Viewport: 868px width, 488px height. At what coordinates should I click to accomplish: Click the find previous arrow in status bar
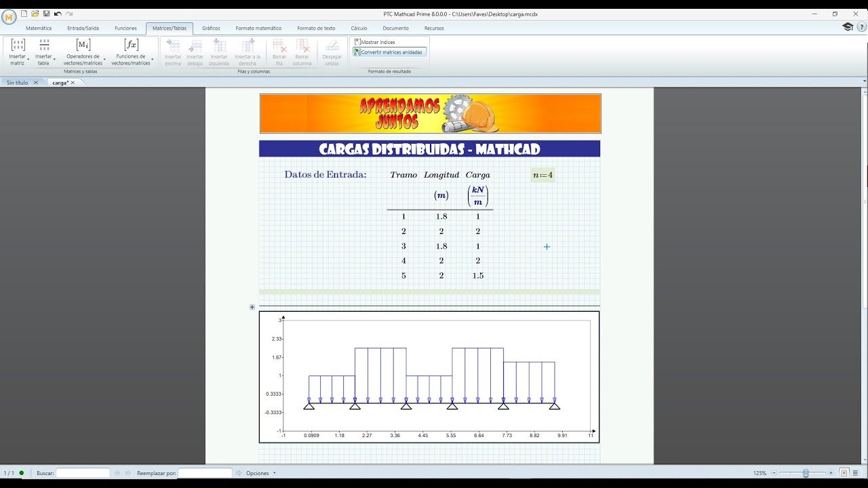(117, 473)
